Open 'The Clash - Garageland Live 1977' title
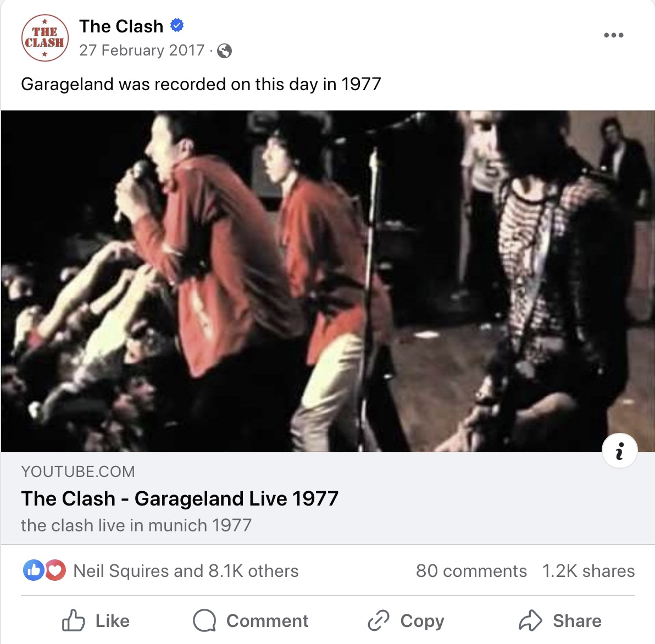 [x=180, y=499]
